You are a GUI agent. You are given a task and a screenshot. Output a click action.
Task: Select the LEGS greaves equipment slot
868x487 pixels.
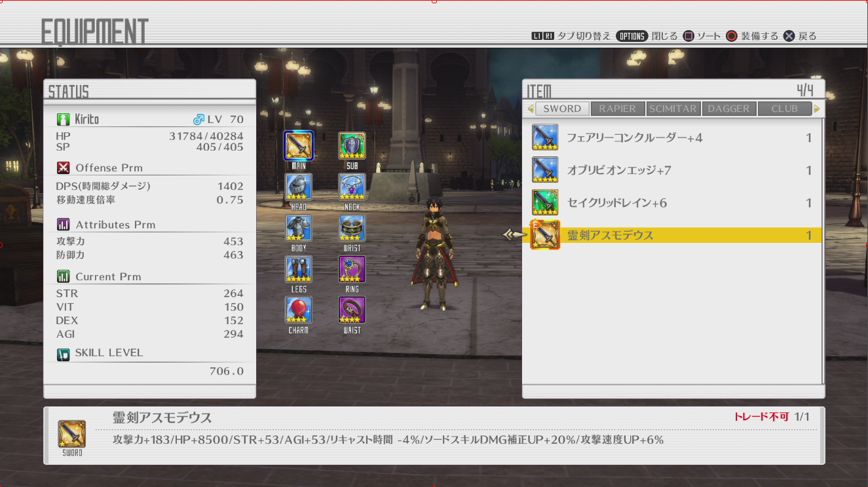coord(299,269)
